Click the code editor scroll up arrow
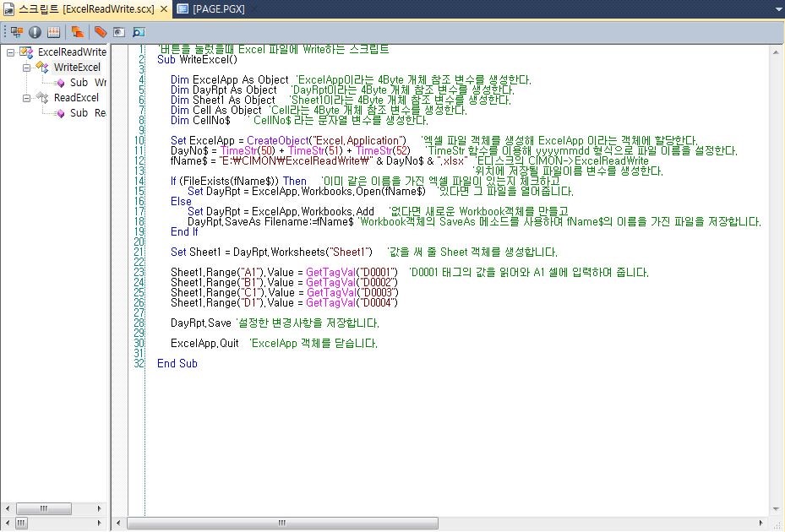 pyautogui.click(x=776, y=52)
